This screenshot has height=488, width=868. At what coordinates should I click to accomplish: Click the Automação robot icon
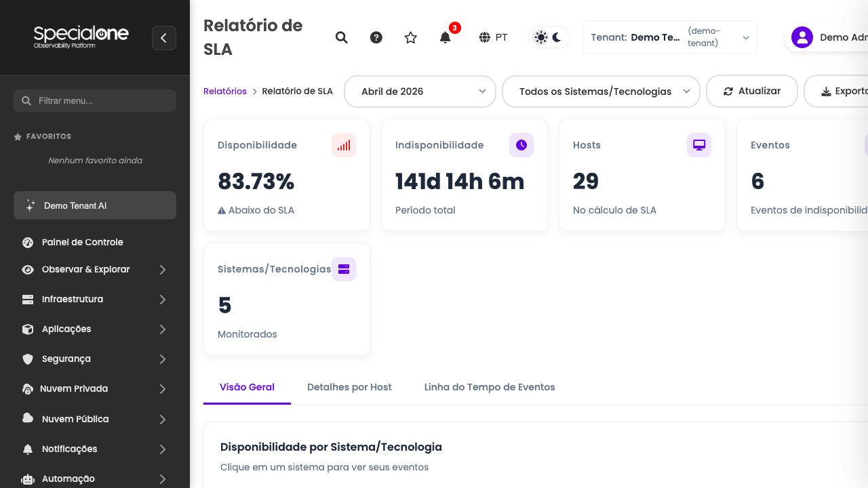28,479
